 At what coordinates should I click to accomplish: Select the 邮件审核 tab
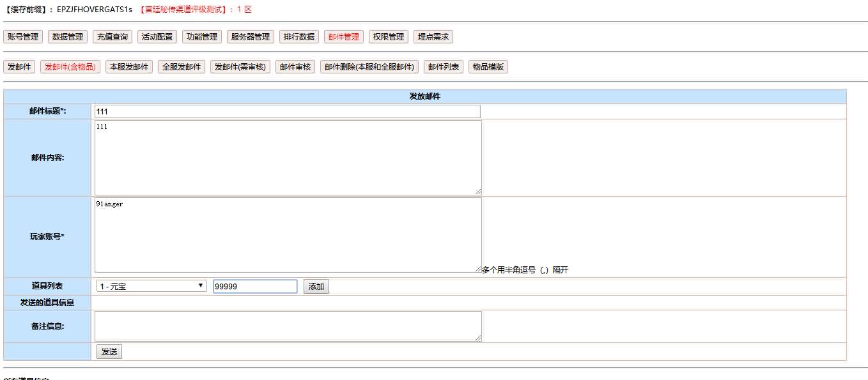click(x=295, y=67)
